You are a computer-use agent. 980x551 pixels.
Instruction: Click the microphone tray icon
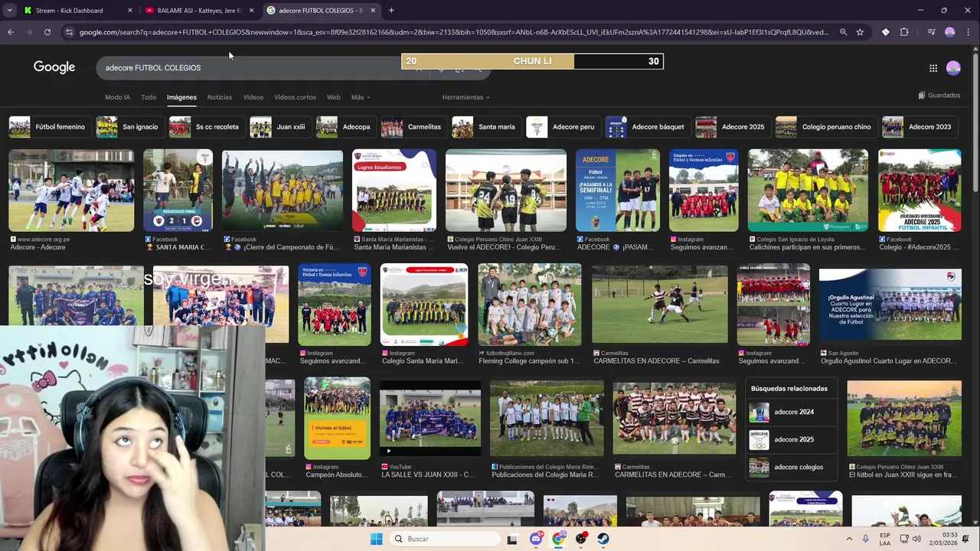point(865,539)
